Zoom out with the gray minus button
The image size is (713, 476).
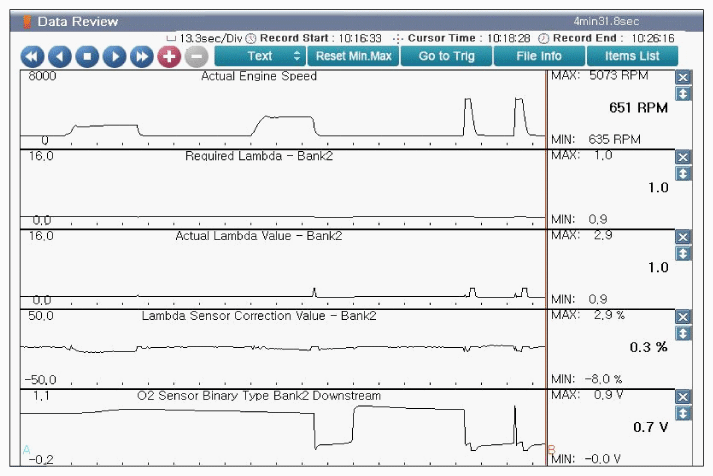(x=195, y=57)
